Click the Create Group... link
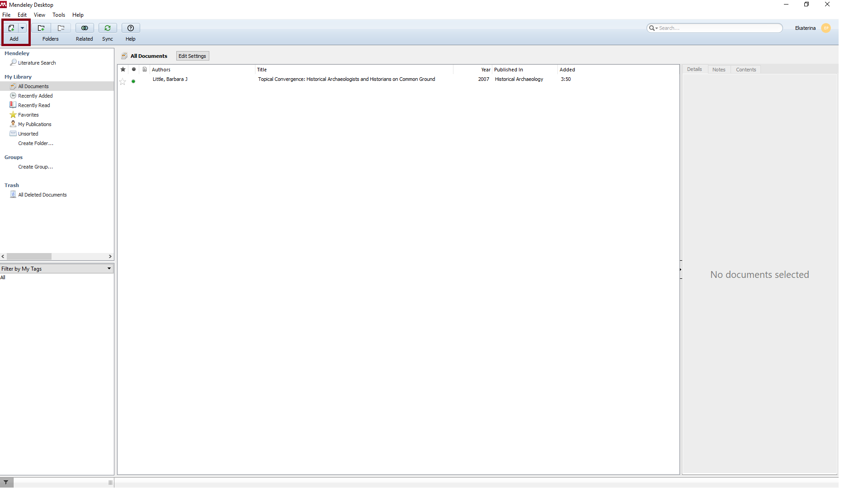Viewport: 868px width, 488px height. (36, 167)
